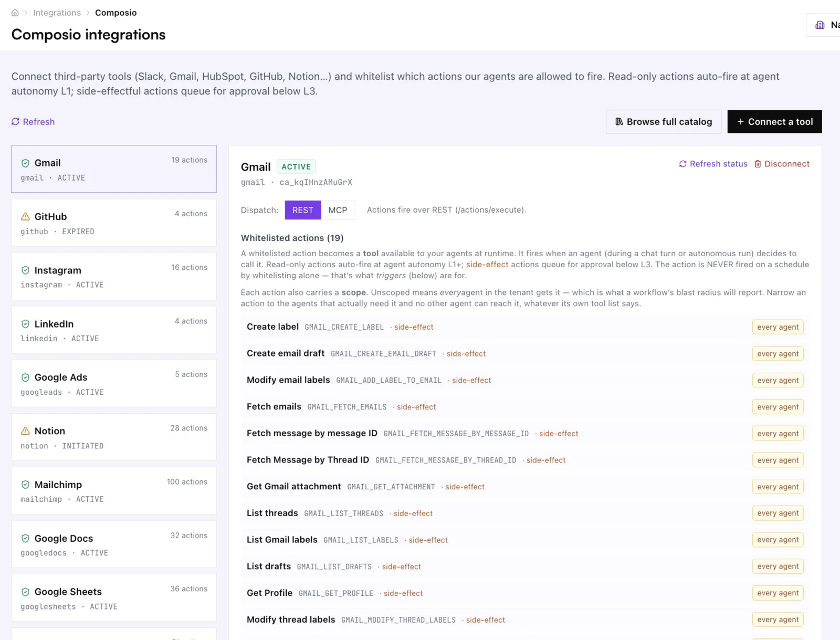Viewport: 840px width, 640px height.
Task: Click the refresh status icon
Action: tap(683, 164)
